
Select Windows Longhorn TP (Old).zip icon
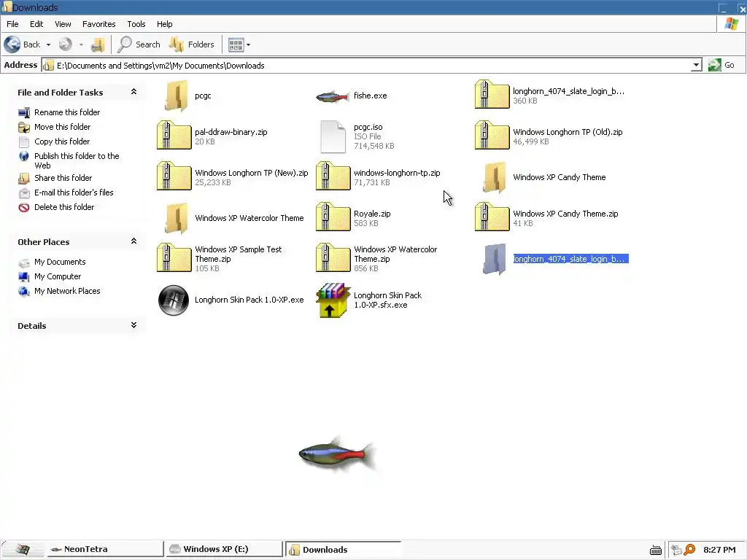[x=492, y=135]
